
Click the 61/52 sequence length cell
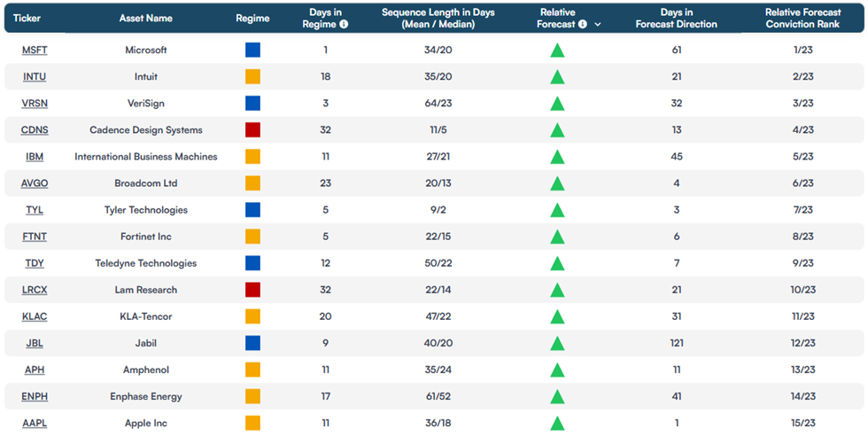click(x=438, y=396)
